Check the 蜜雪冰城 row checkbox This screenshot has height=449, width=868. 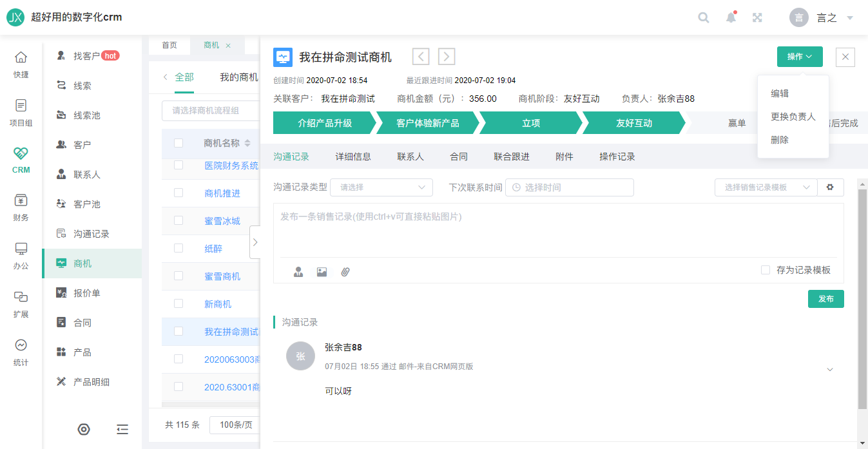tap(178, 220)
